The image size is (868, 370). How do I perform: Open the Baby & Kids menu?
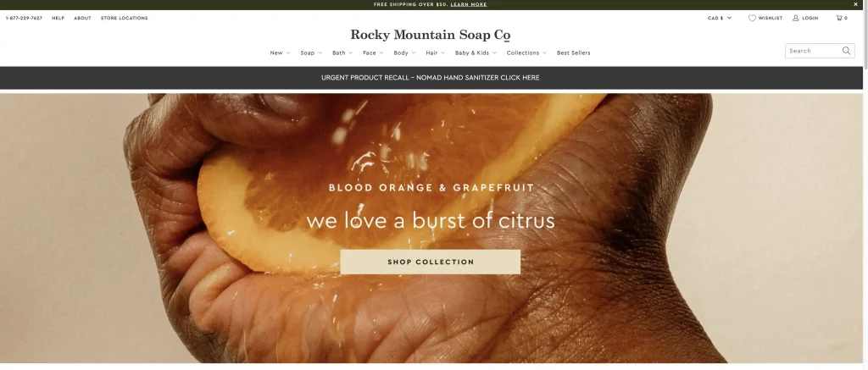click(x=476, y=53)
